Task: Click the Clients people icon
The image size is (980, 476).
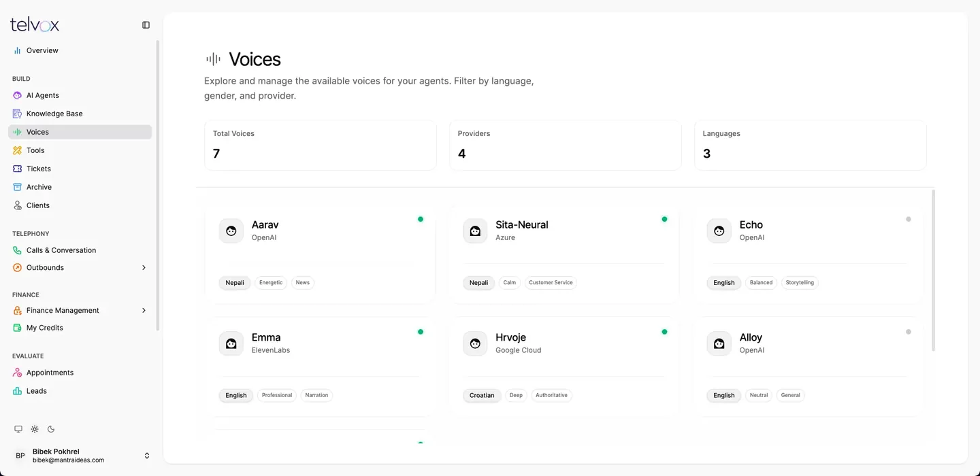Action: tap(18, 205)
